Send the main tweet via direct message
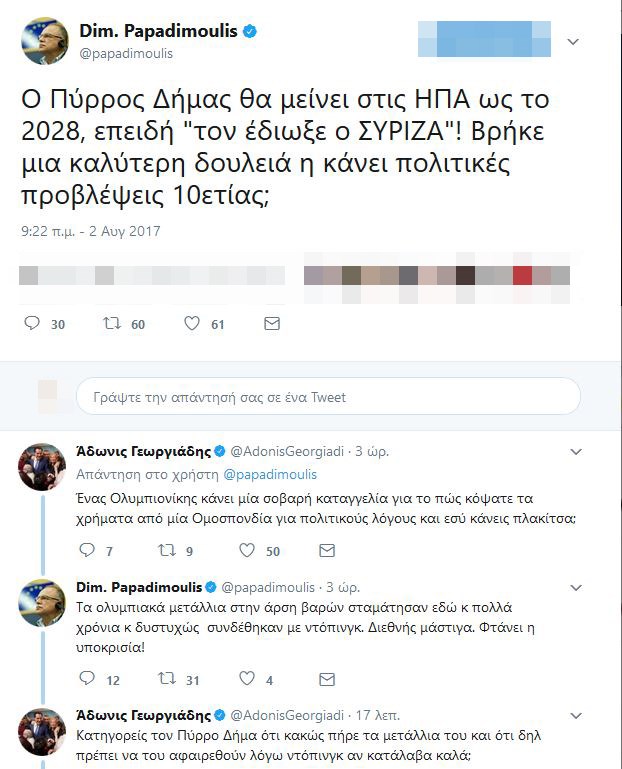 pyautogui.click(x=271, y=324)
